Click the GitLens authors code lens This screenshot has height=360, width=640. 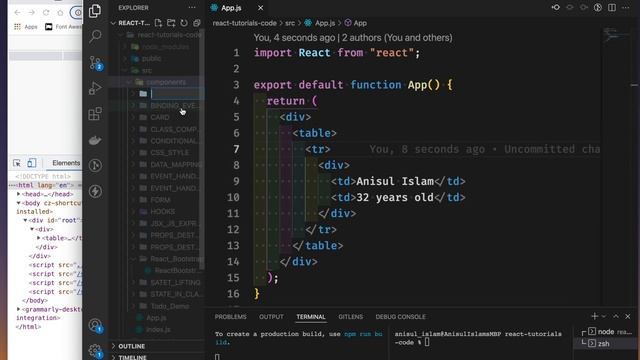[353, 38]
